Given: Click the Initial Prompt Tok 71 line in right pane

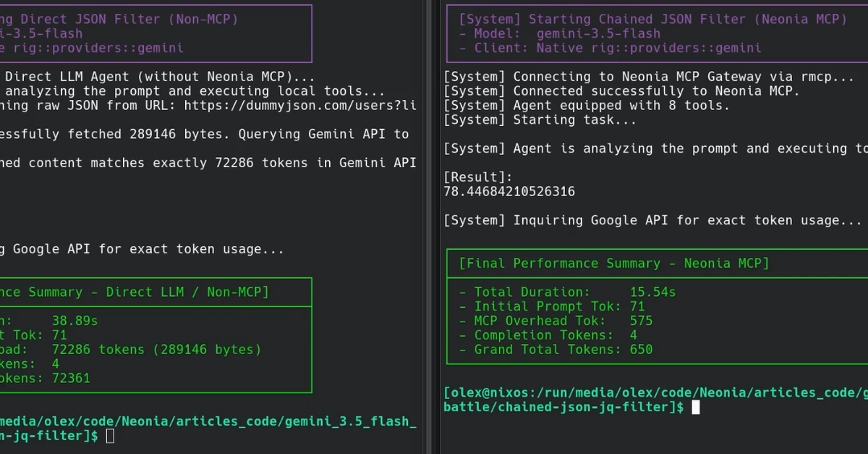Looking at the screenshot, I should 552,306.
